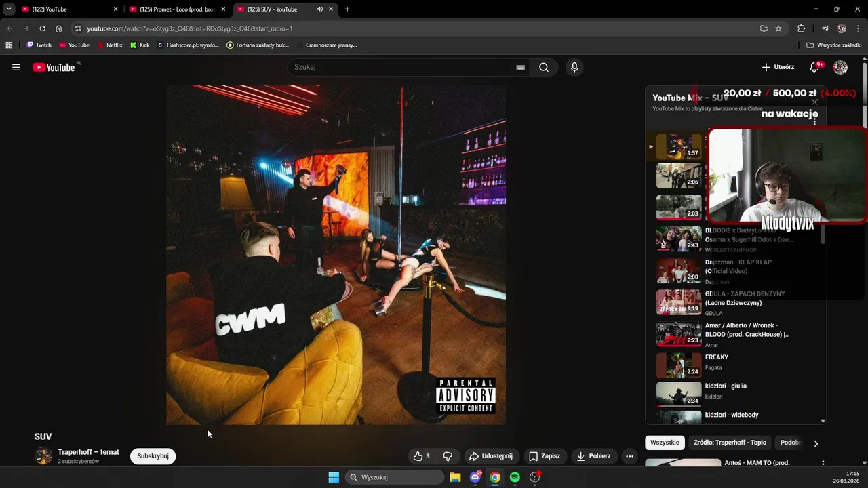This screenshot has width=868, height=488.
Task: Click the Windows taskbar search box
Action: 395,477
